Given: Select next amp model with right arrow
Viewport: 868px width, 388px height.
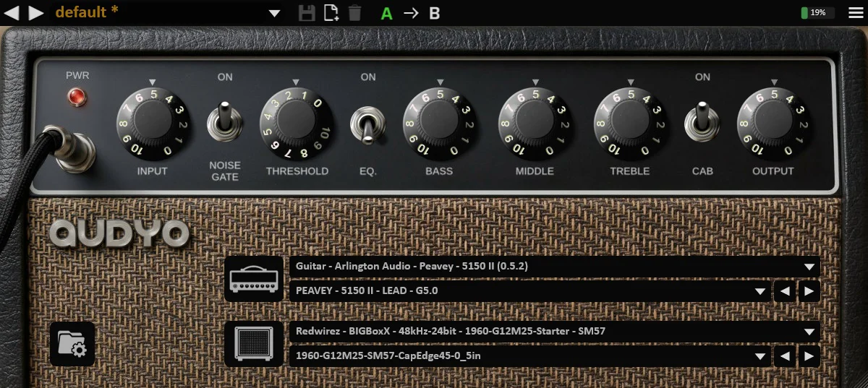Looking at the screenshot, I should (809, 291).
